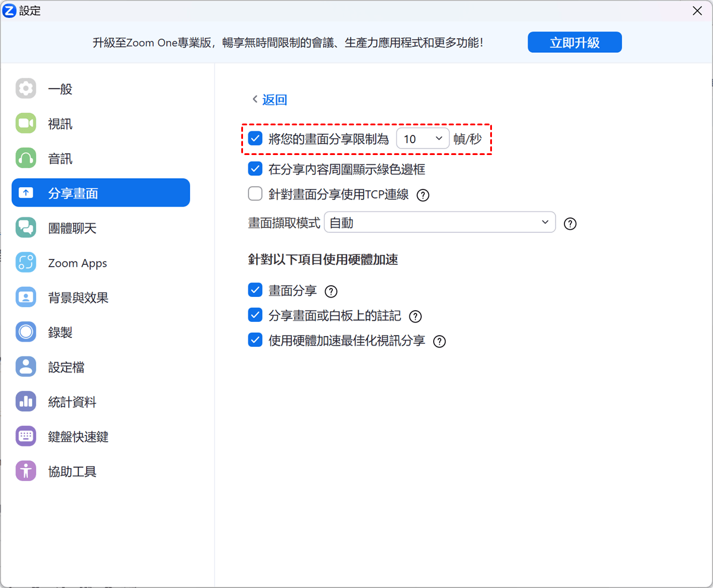Open the frames-per-second dropdown showing 10

pos(422,139)
